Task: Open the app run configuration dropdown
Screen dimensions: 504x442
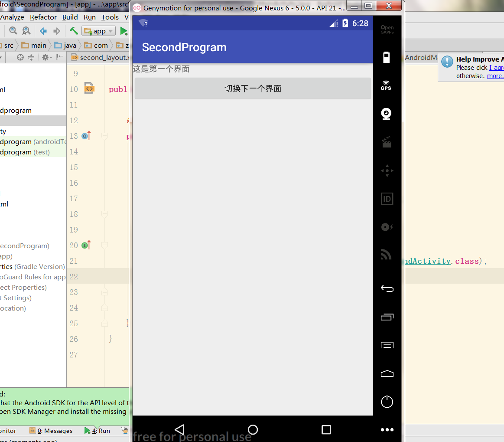Action: coord(99,31)
